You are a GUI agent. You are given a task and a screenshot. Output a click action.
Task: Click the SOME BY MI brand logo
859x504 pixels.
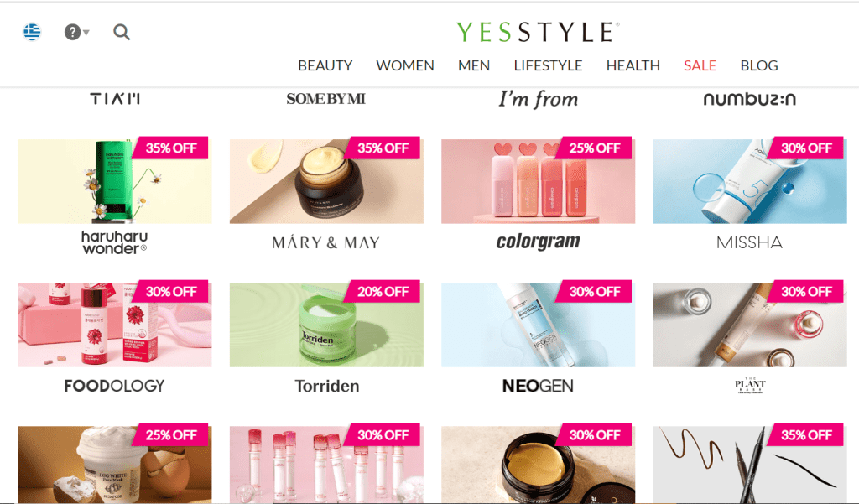coord(326,99)
